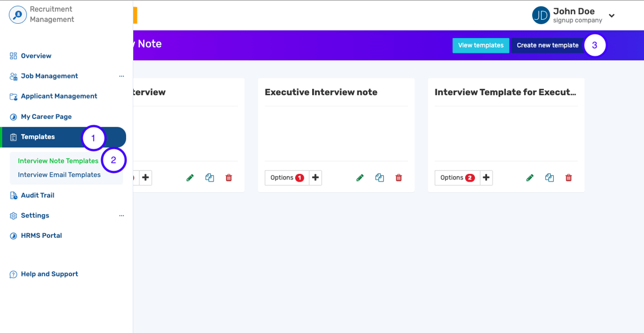
Task: Open Options on Executive Interview note card
Action: [287, 178]
